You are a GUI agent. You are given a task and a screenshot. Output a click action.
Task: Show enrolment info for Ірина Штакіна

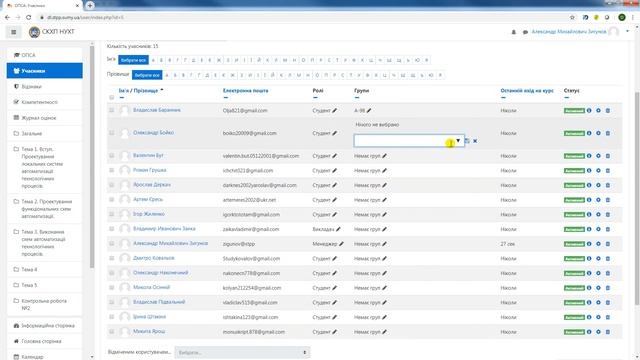pos(589,317)
